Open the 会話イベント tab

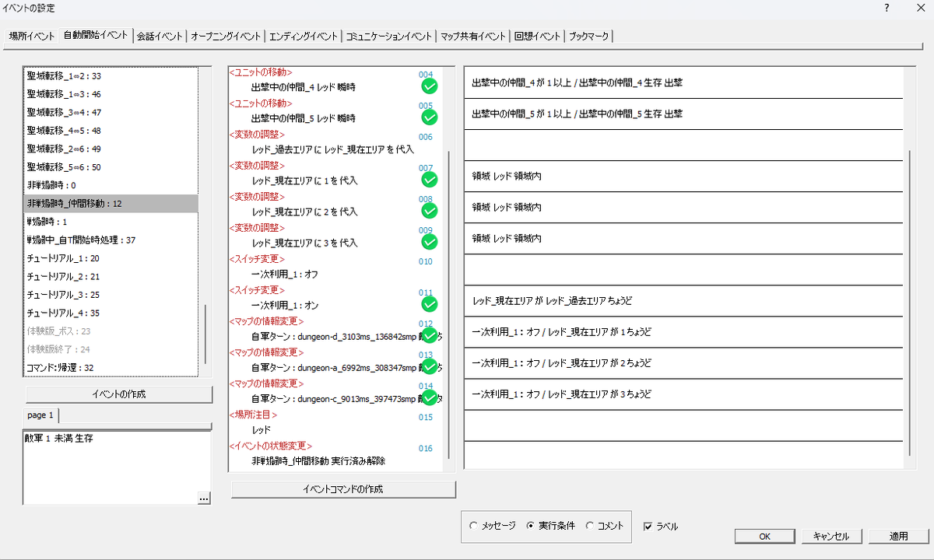pos(160,37)
